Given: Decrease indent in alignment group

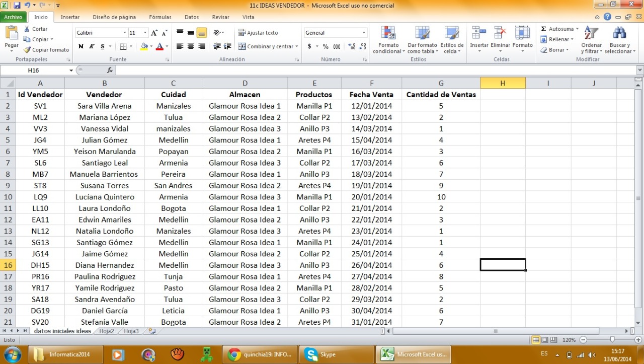Looking at the screenshot, I should tap(217, 46).
